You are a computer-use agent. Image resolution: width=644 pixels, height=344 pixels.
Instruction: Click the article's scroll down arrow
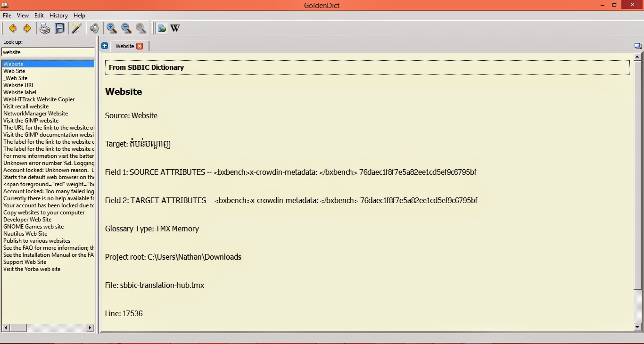tap(637, 327)
